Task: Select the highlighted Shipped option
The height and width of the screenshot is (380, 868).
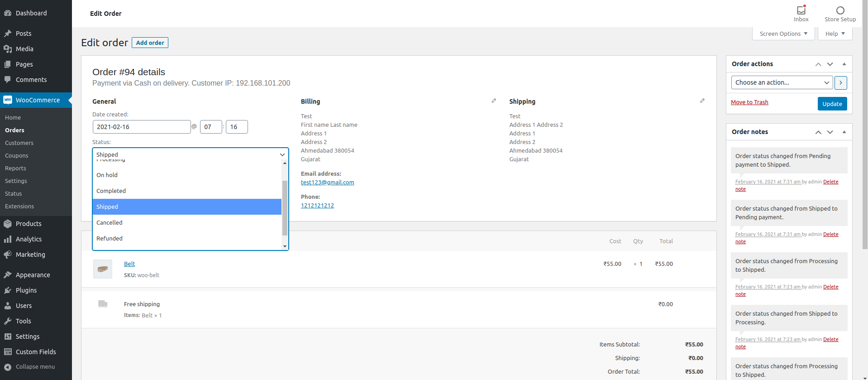Action: pyautogui.click(x=187, y=207)
